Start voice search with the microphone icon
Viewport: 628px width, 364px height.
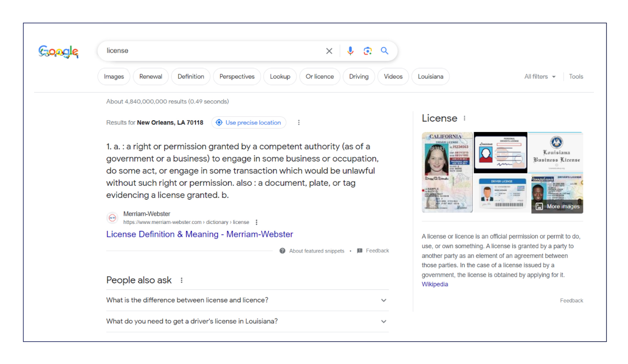pos(350,51)
